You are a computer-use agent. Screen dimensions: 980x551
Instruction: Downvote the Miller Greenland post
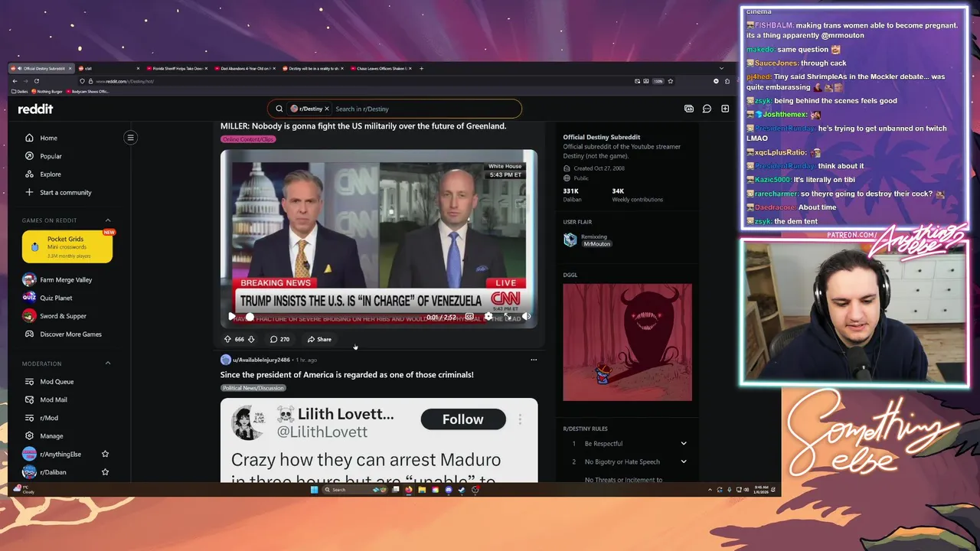[251, 339]
